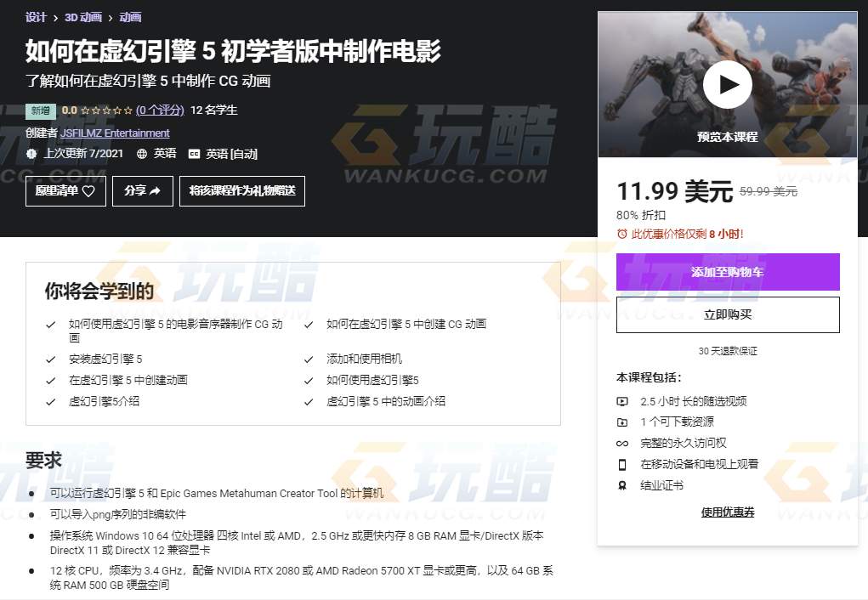Open the 动画 breadcrumb link
This screenshot has height=600, width=868.
click(x=130, y=17)
